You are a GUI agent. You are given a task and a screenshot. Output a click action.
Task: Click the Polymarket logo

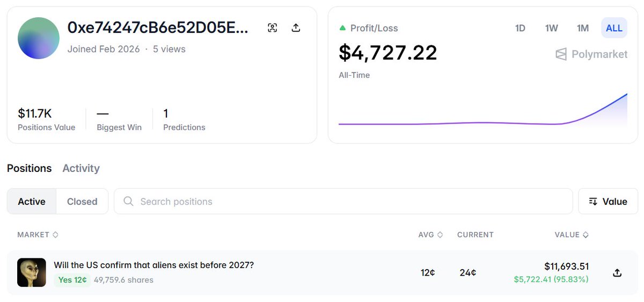[591, 54]
